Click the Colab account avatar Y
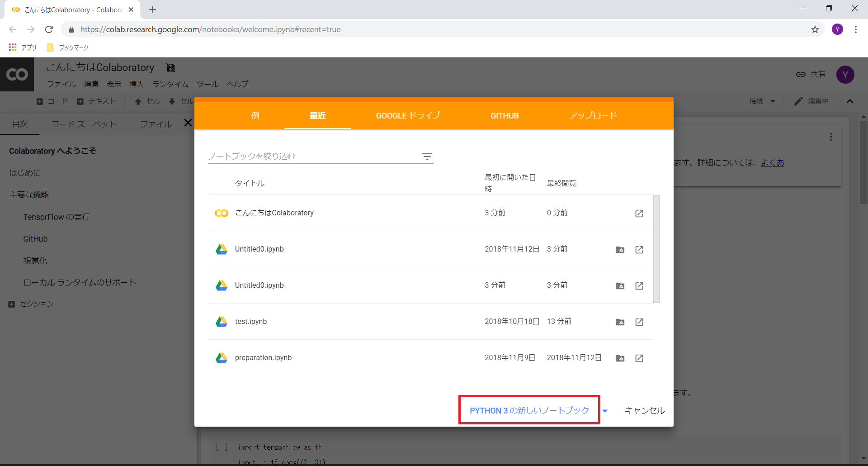This screenshot has height=466, width=868. pos(845,75)
